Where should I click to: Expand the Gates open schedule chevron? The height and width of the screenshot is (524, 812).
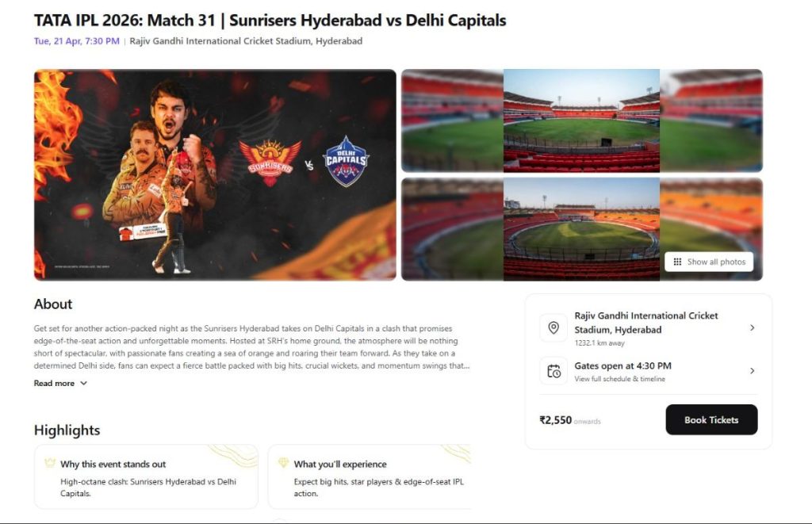(753, 370)
